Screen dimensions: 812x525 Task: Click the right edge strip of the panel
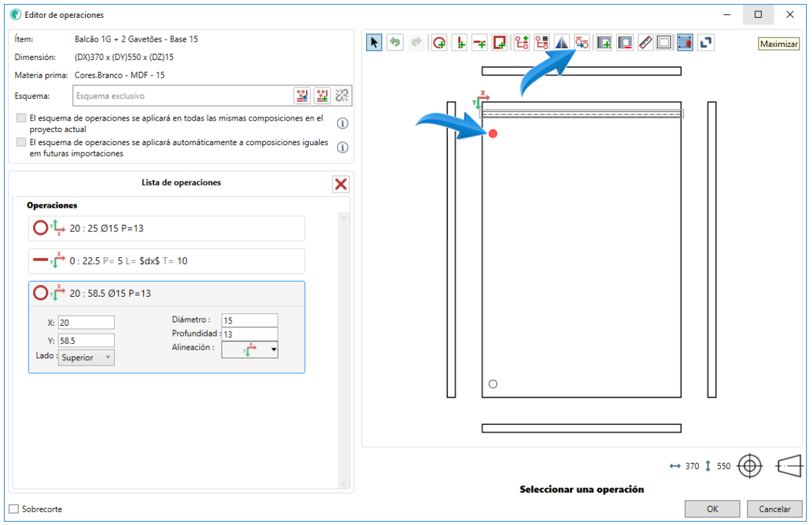(712, 249)
